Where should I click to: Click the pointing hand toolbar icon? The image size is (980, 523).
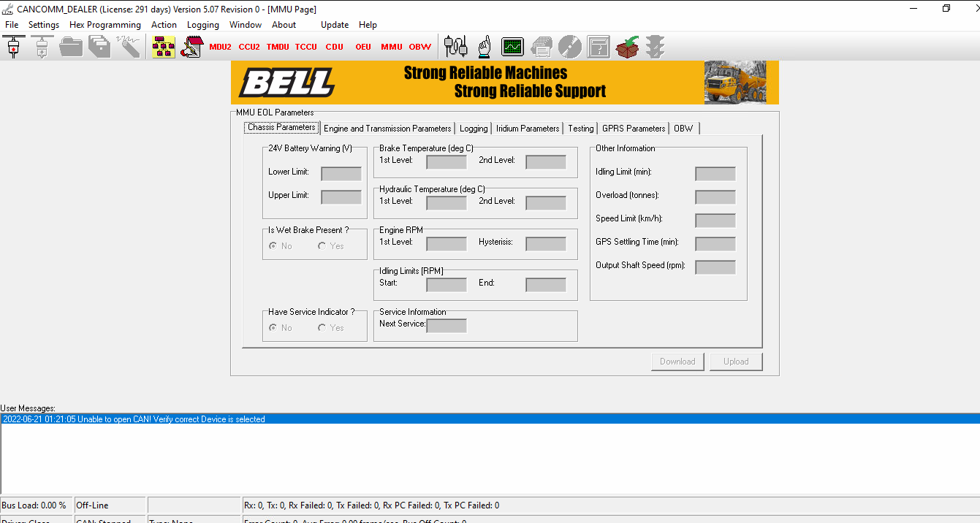(484, 46)
